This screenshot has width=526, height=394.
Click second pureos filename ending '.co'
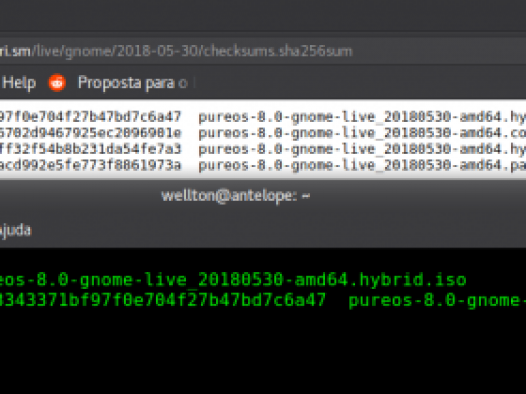362,133
